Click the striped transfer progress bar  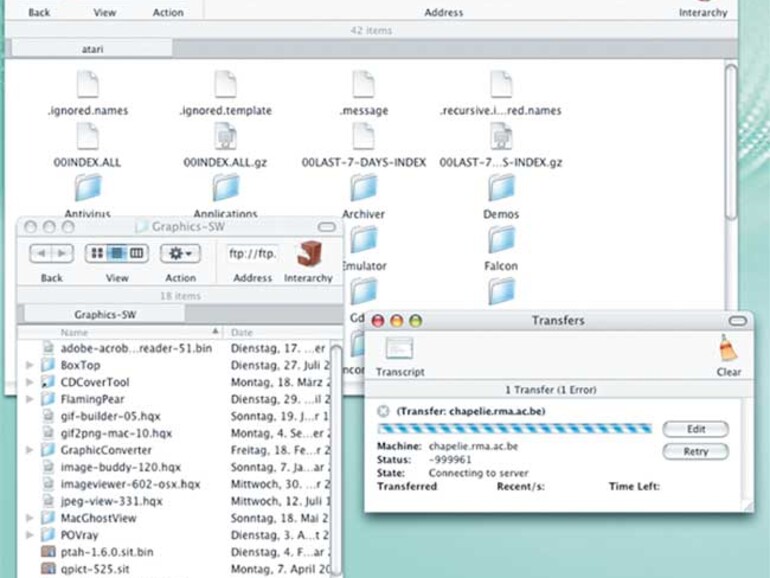pyautogui.click(x=514, y=429)
